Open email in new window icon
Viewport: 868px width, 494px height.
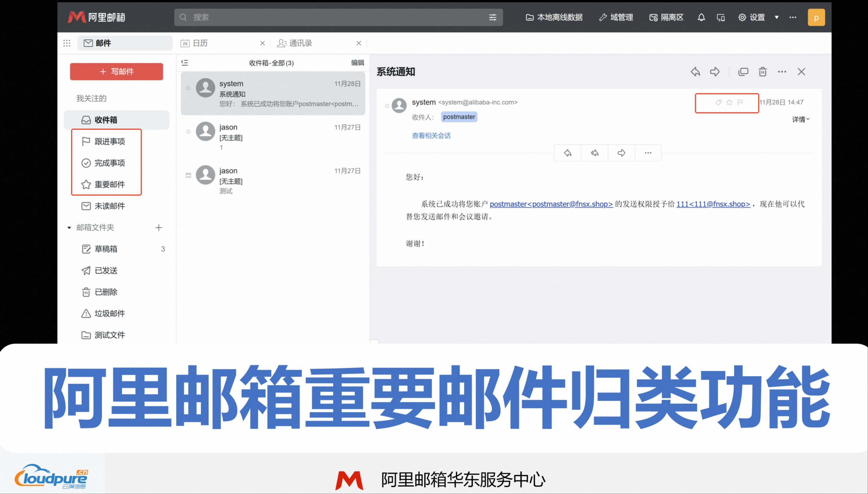coord(743,72)
